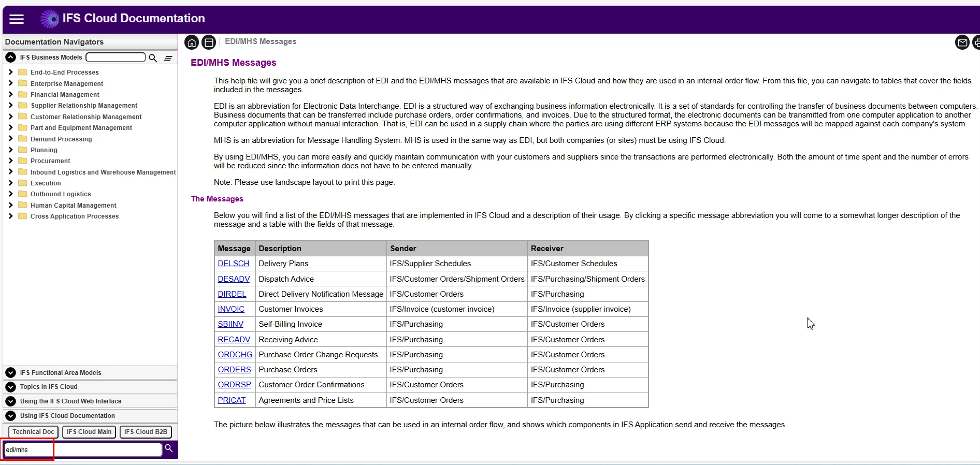The width and height of the screenshot is (980, 465).
Task: Click the email feedback icon
Action: click(x=962, y=42)
